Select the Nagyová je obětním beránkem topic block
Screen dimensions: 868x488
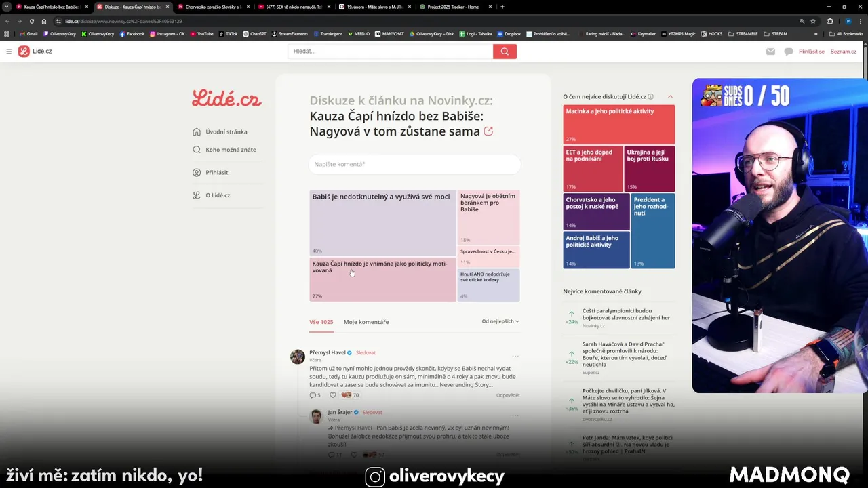click(488, 217)
